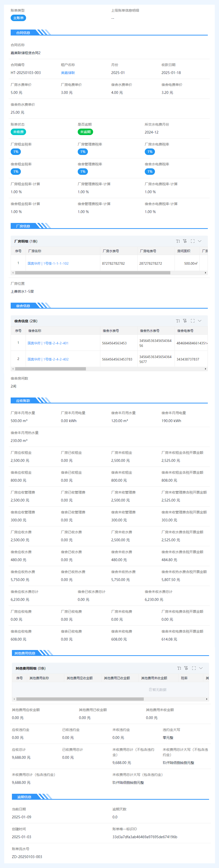
Task: Click the 主账单 bill type tag
Action: coord(18,18)
